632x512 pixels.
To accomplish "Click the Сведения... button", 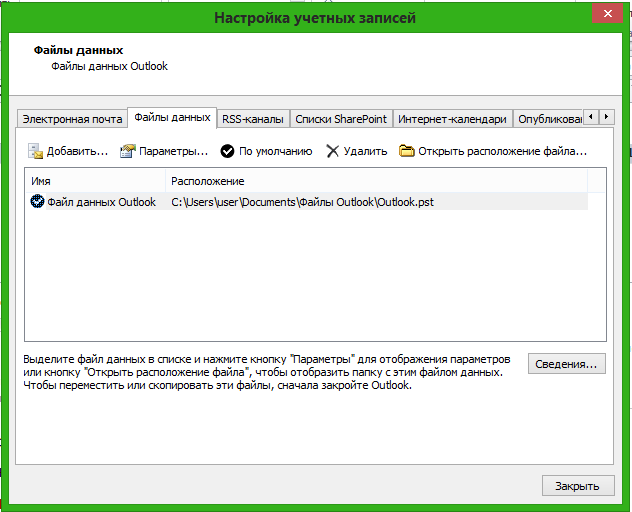I will pyautogui.click(x=567, y=364).
